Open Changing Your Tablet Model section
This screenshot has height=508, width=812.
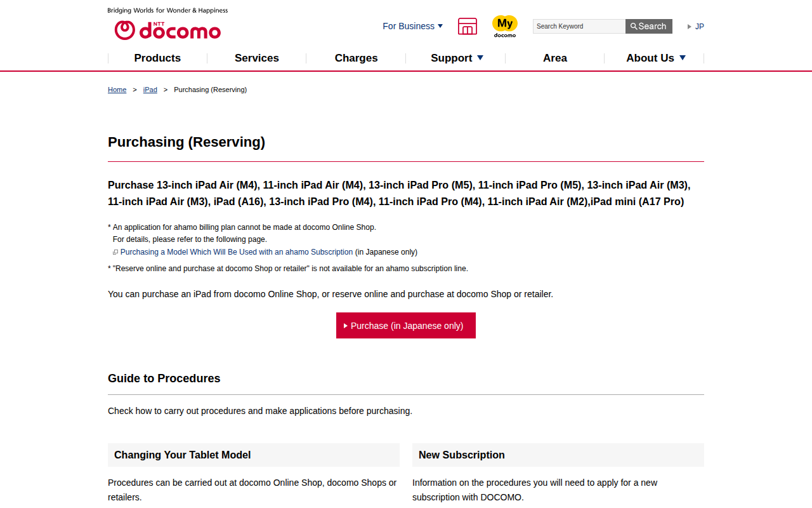[x=183, y=455]
